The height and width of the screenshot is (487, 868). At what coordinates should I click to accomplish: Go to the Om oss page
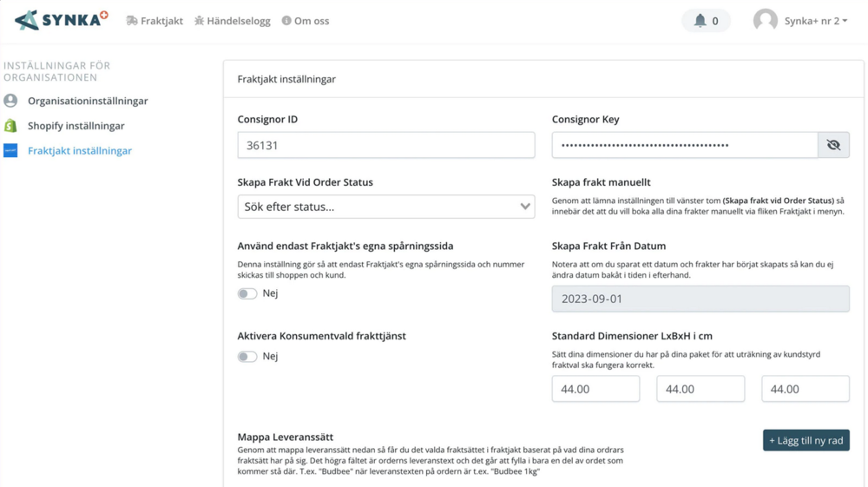point(311,21)
